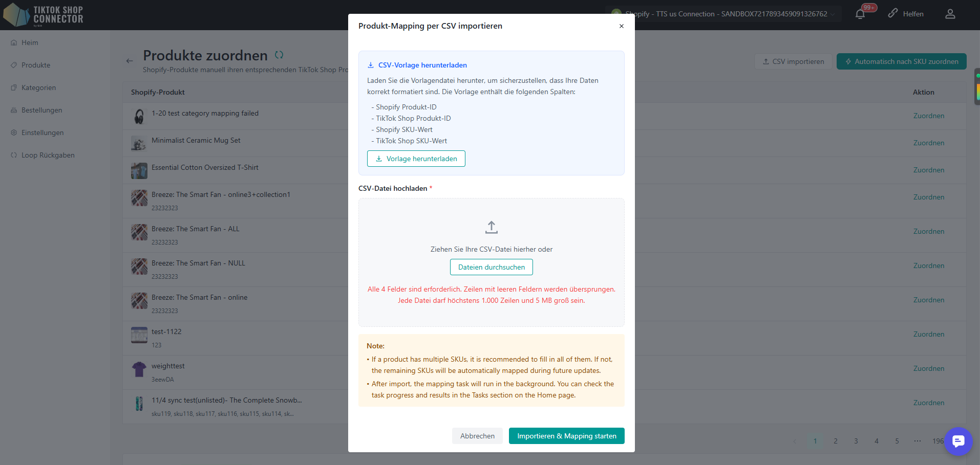This screenshot has width=980, height=465.
Task: Open the user account profile icon
Action: (x=950, y=14)
